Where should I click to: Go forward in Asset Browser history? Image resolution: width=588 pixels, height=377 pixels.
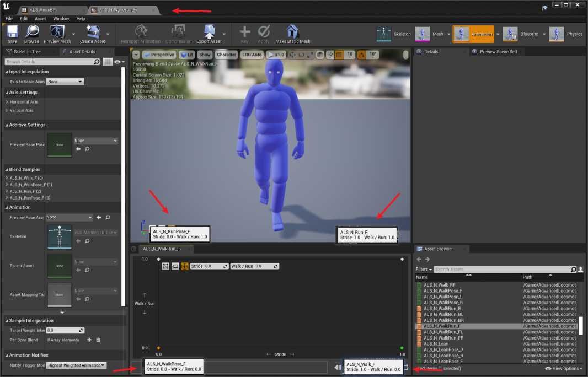click(x=427, y=260)
